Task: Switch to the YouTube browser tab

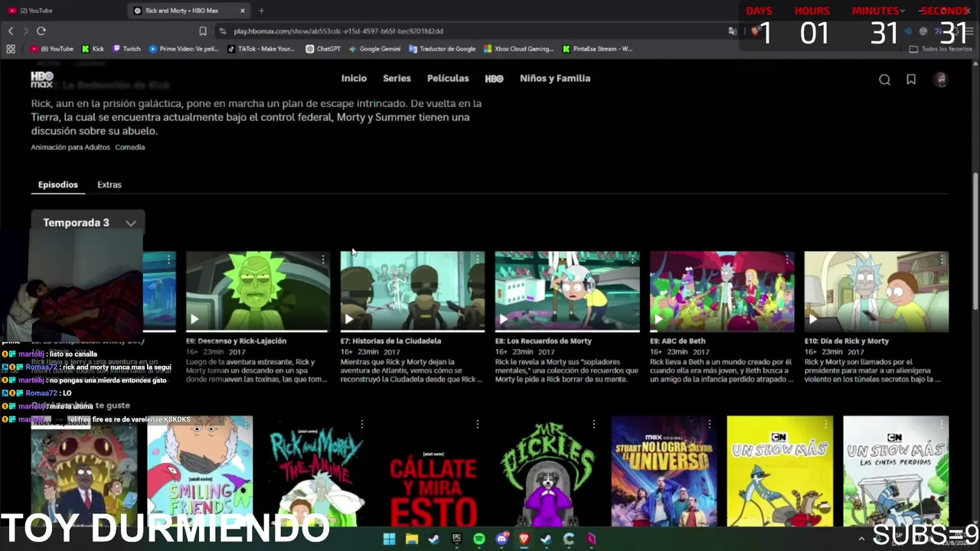Action: [x=61, y=11]
